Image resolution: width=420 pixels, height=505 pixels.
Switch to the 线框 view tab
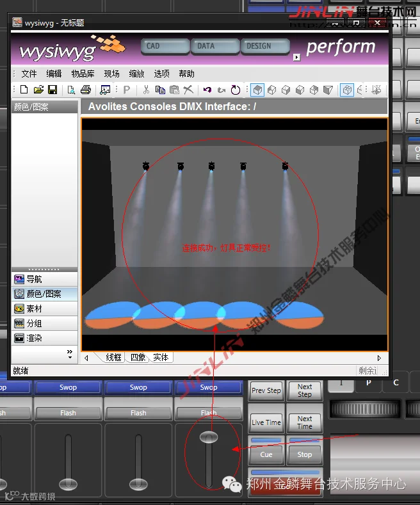click(x=113, y=357)
